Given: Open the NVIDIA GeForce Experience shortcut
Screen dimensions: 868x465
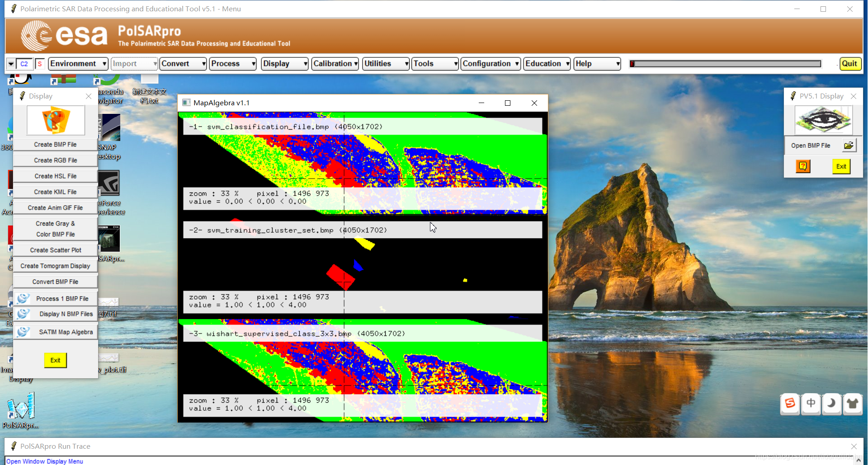Looking at the screenshot, I should pos(109,183).
